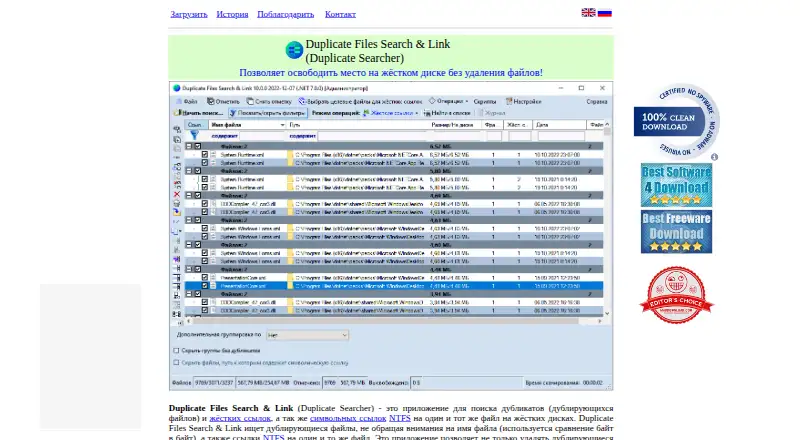Open the Загрузить download link
This screenshot has width=800, height=440.
pyautogui.click(x=189, y=14)
